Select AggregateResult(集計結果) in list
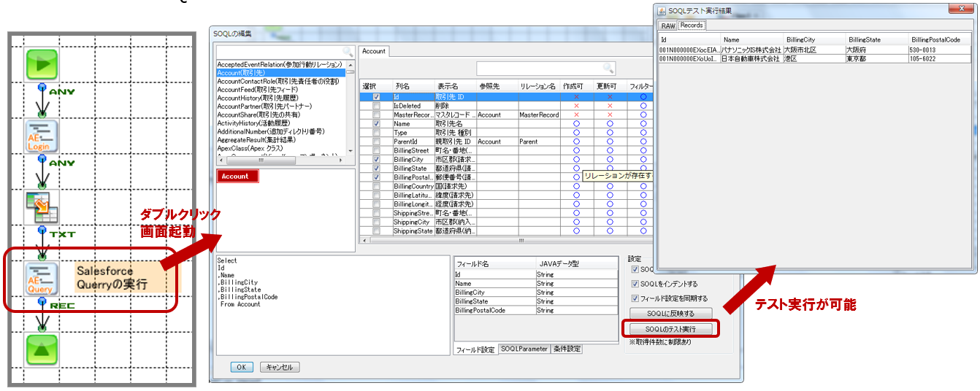This screenshot has height=391, width=980. click(280, 140)
